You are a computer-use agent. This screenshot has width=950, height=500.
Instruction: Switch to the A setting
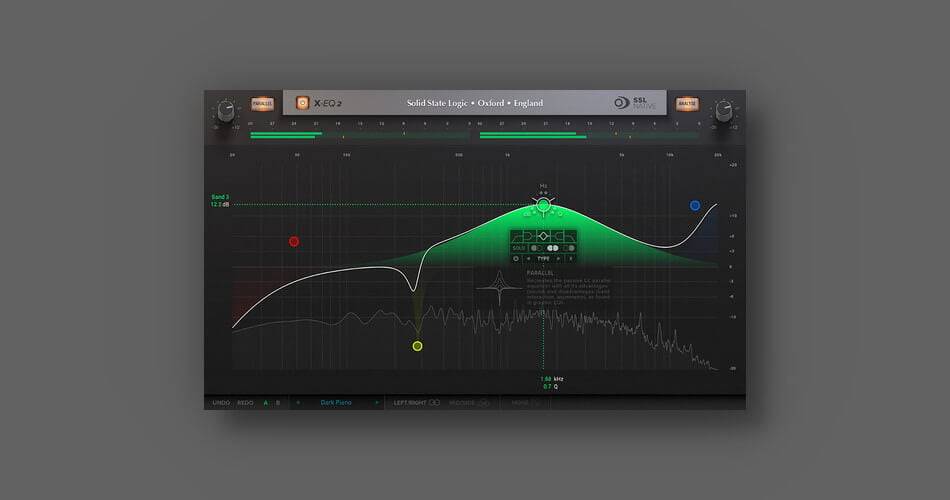[265, 402]
